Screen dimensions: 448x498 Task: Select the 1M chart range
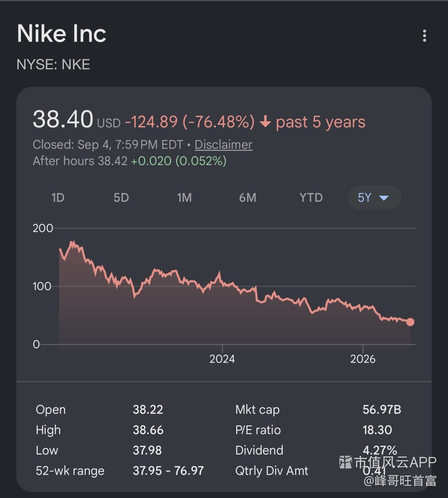pos(184,198)
